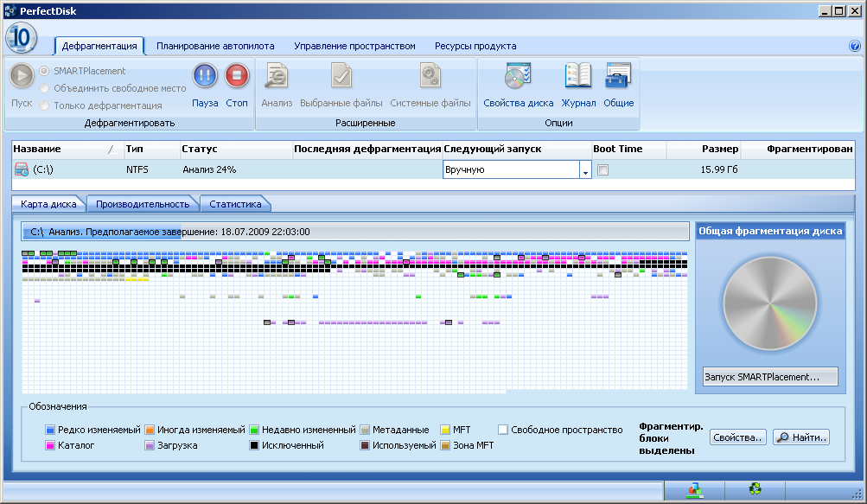
Task: Click the analysis progress bar for C:\
Action: tap(355, 232)
